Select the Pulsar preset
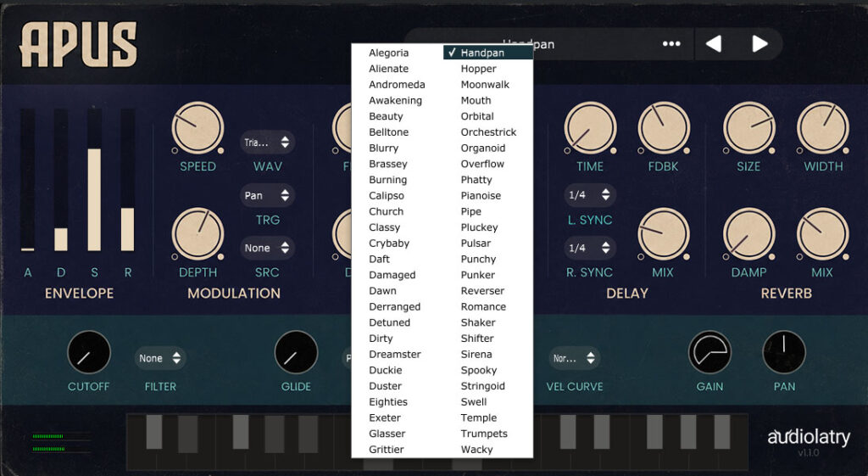Screen dimensions: 868x476 [476, 244]
